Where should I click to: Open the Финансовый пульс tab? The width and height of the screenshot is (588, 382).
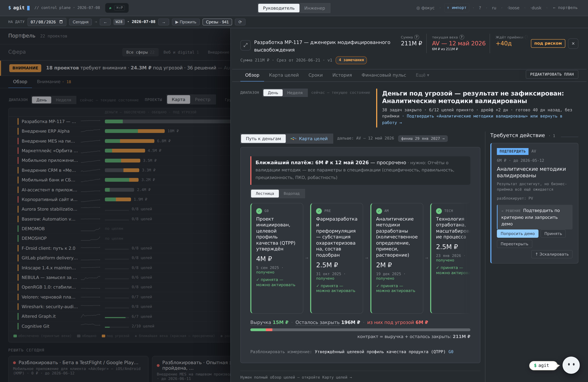coord(384,75)
